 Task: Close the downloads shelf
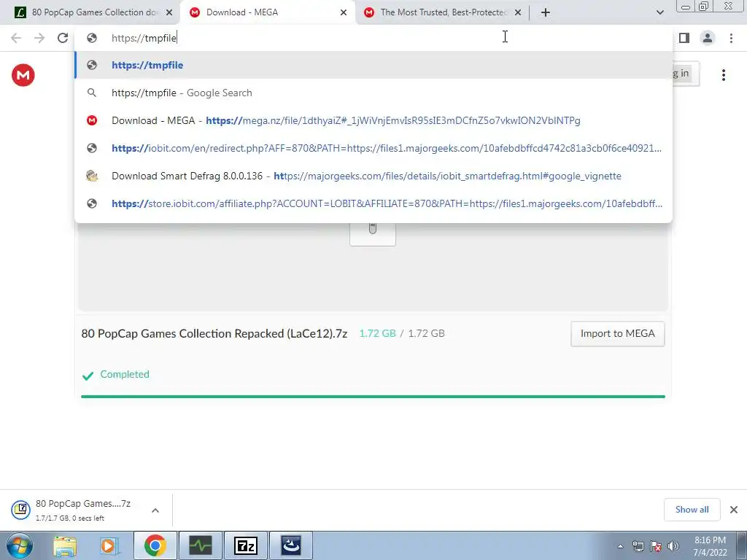[x=734, y=510]
